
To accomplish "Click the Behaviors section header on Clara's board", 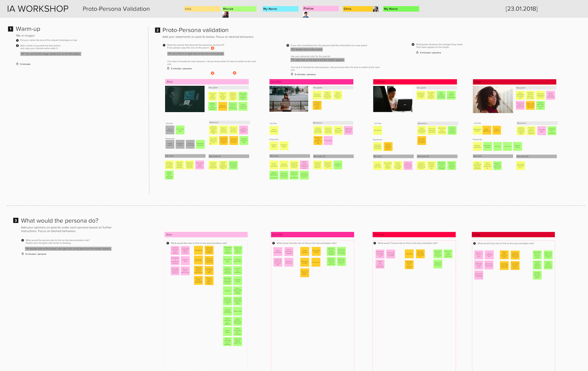I will [x=537, y=123].
